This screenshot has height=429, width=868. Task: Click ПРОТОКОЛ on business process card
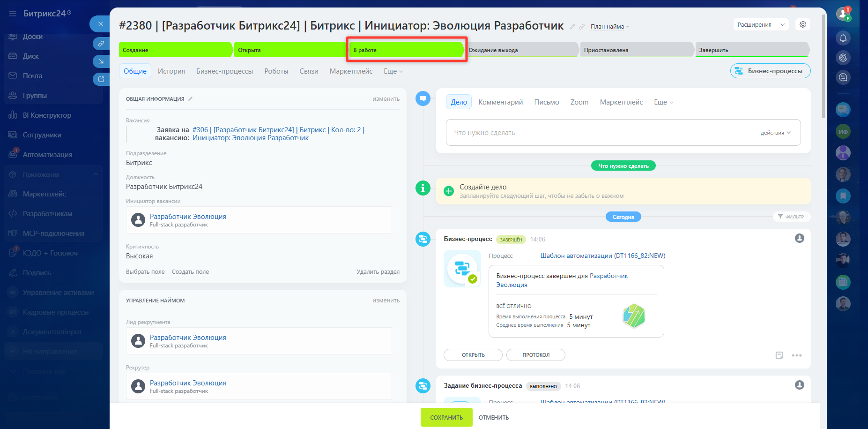(536, 355)
